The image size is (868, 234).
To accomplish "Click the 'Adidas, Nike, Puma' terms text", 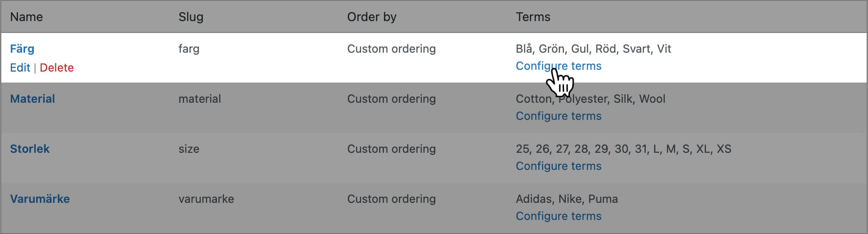I will click(x=567, y=199).
